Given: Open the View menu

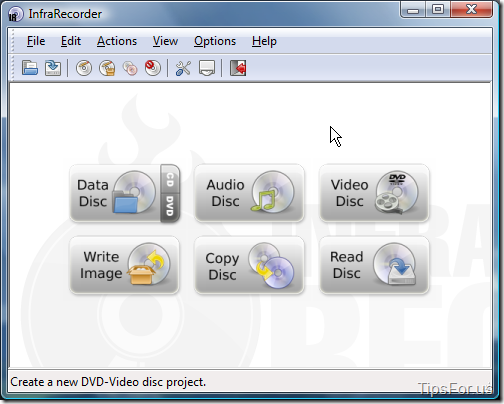Looking at the screenshot, I should 165,41.
